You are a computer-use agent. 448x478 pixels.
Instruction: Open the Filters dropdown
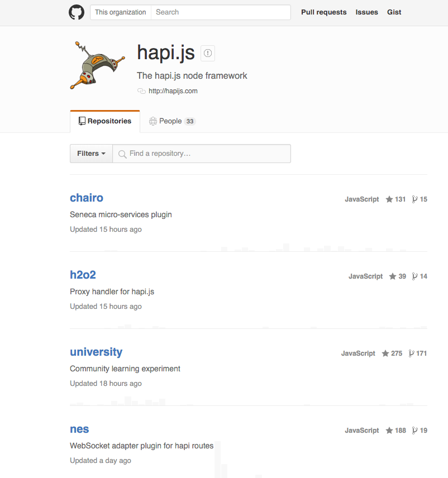coord(91,154)
